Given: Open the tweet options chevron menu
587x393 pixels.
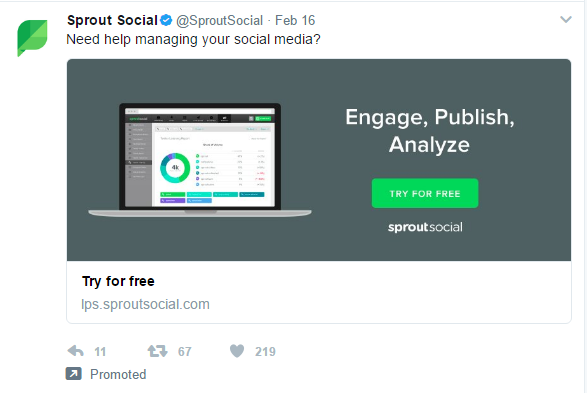Looking at the screenshot, I should point(566,19).
